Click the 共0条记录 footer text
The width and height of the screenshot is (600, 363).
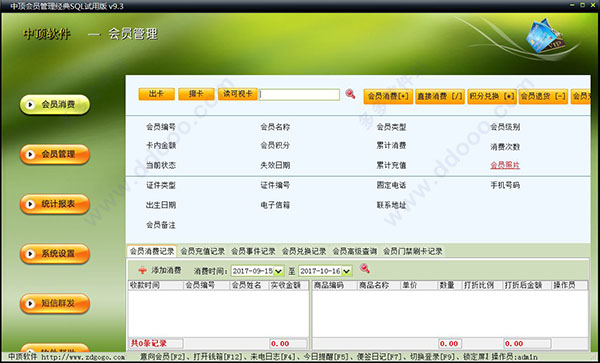tap(149, 343)
